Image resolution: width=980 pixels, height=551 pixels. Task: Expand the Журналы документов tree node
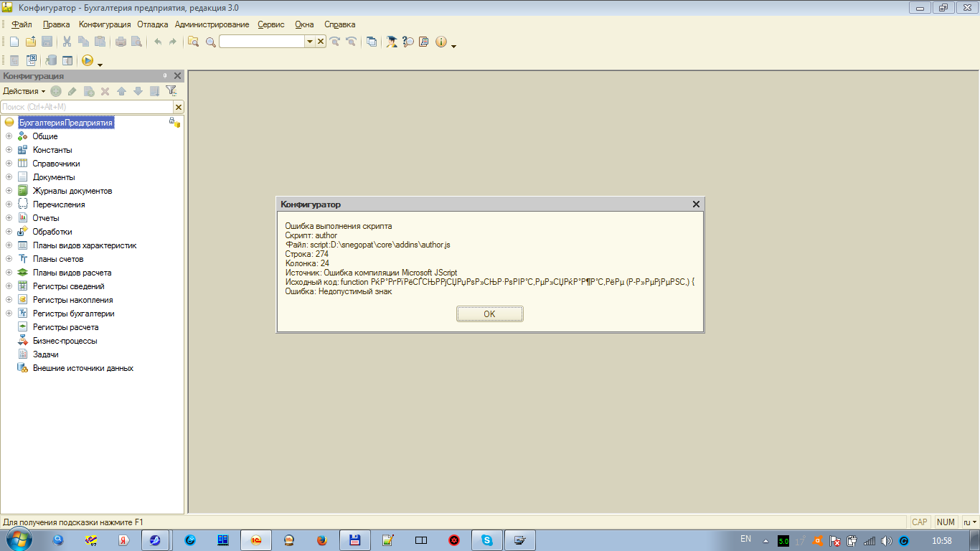tap(9, 191)
